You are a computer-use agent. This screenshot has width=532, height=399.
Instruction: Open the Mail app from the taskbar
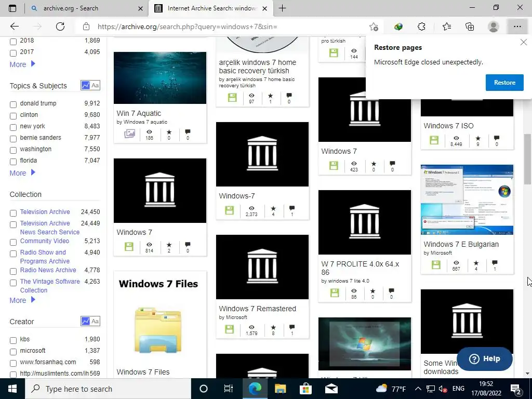tap(331, 389)
